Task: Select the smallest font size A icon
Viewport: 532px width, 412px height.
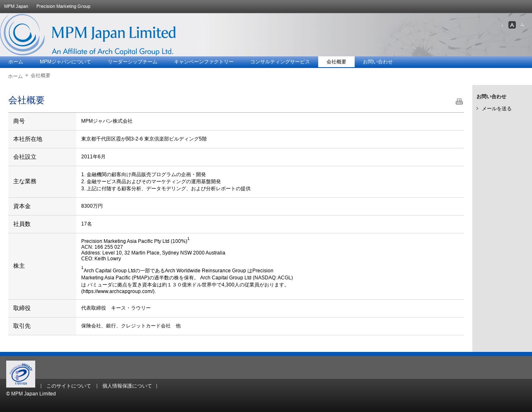Action: [x=502, y=26]
